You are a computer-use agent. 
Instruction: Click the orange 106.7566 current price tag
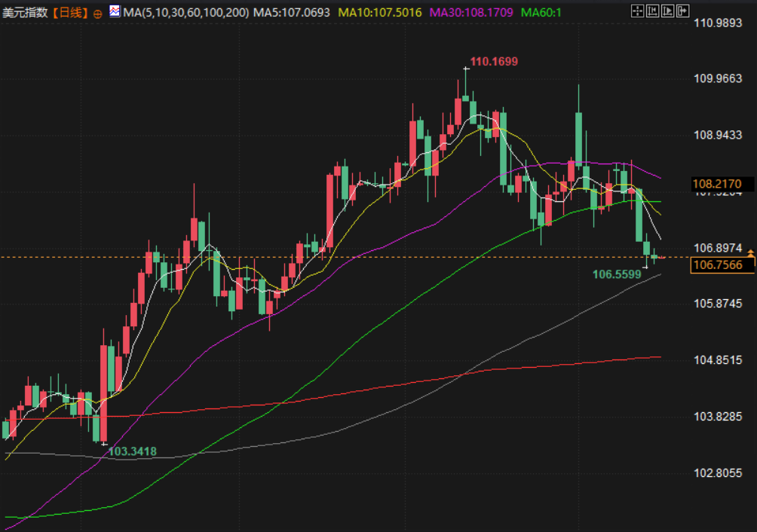click(x=722, y=264)
